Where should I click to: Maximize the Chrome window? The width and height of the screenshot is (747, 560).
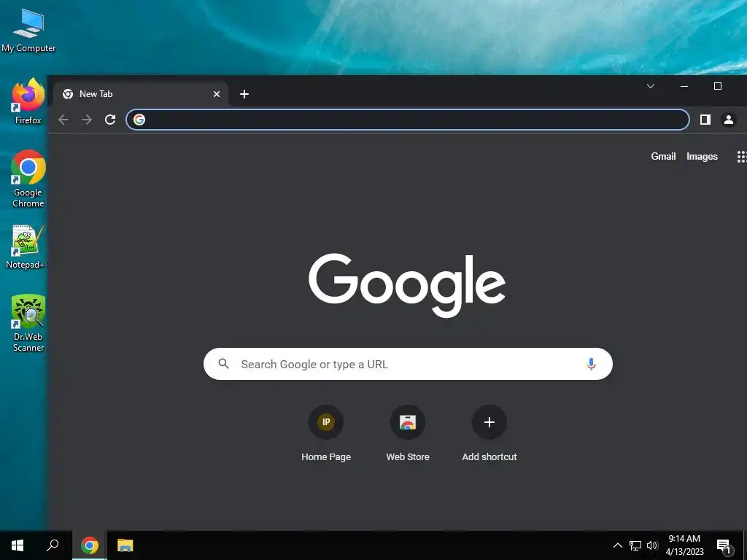[x=718, y=86]
